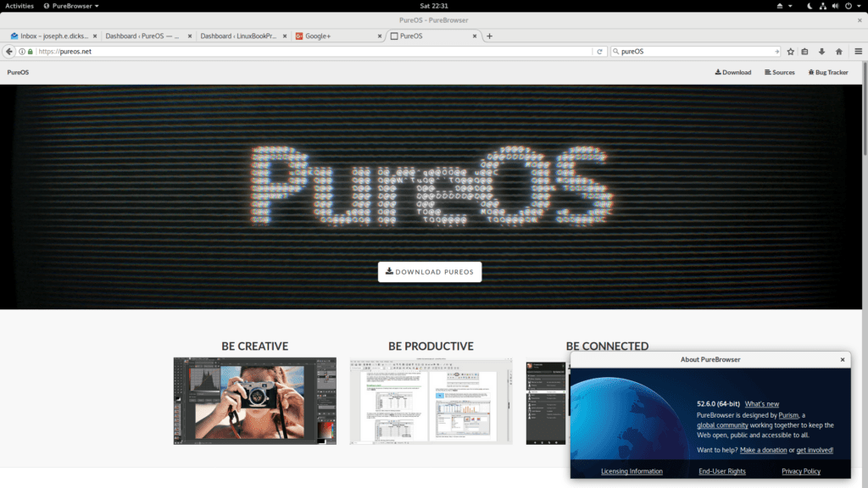
Task: Open the Bug Tracker nav link
Action: pos(828,73)
